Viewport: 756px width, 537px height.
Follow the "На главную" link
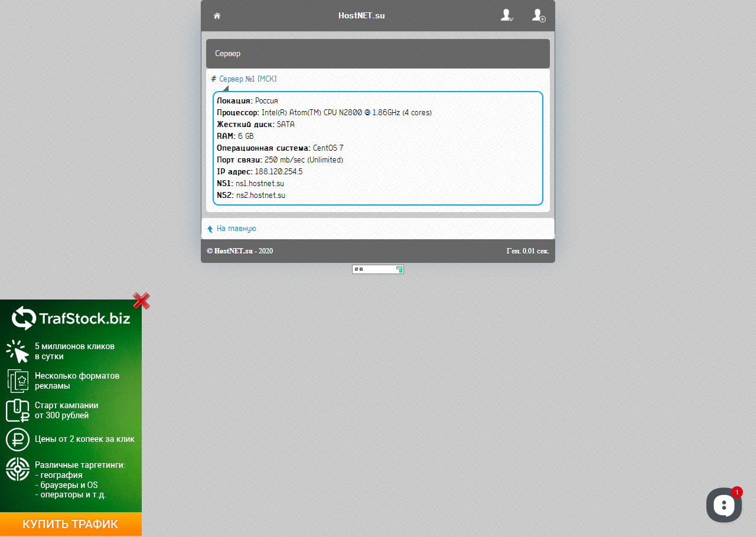pos(236,229)
